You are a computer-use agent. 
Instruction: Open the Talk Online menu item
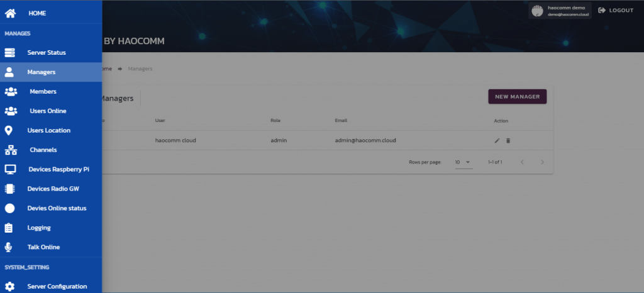51,247
